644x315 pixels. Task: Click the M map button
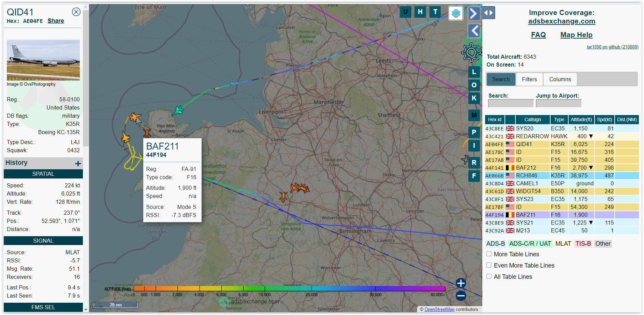(474, 115)
